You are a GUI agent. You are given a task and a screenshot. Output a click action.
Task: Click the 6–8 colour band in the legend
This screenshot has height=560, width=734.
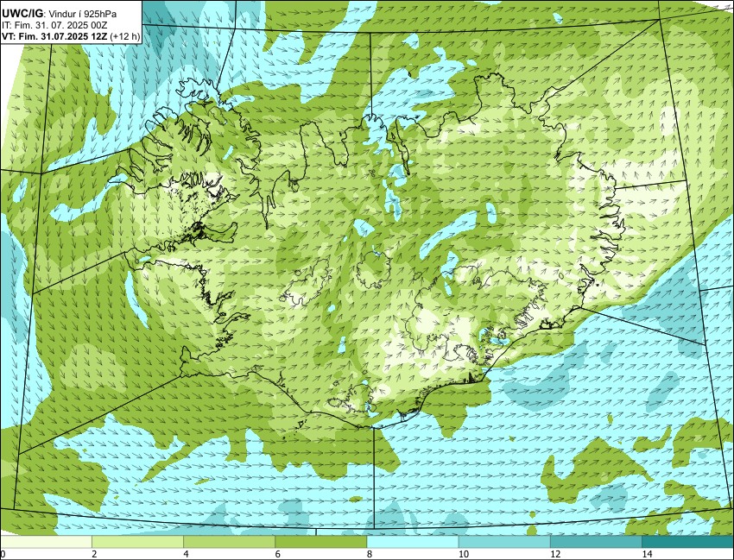[x=321, y=542]
